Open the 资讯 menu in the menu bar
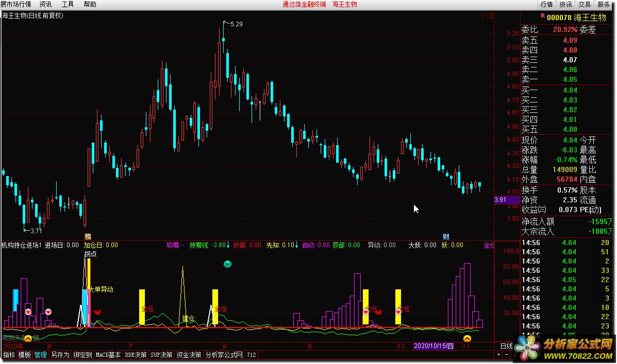Image resolution: width=617 pixels, height=364 pixels. click(46, 4)
